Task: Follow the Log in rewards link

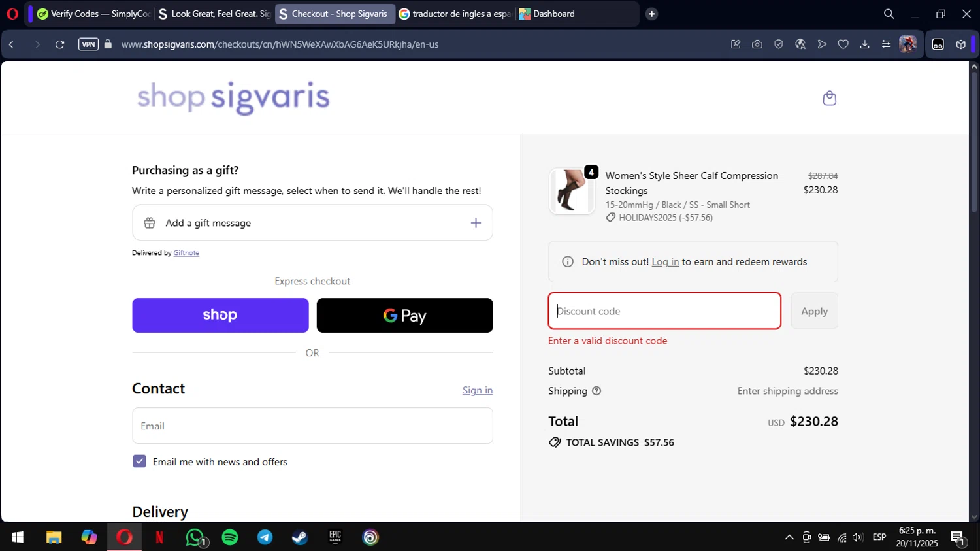Action: [x=665, y=261]
